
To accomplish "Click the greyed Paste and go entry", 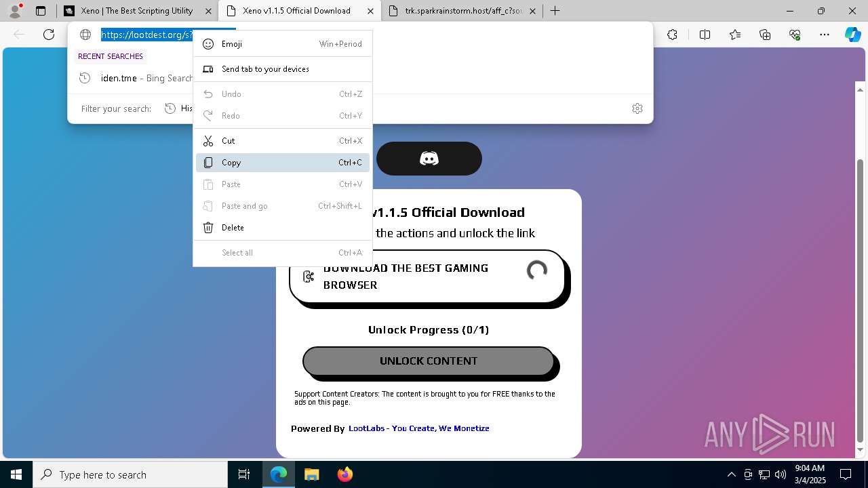I will click(283, 206).
